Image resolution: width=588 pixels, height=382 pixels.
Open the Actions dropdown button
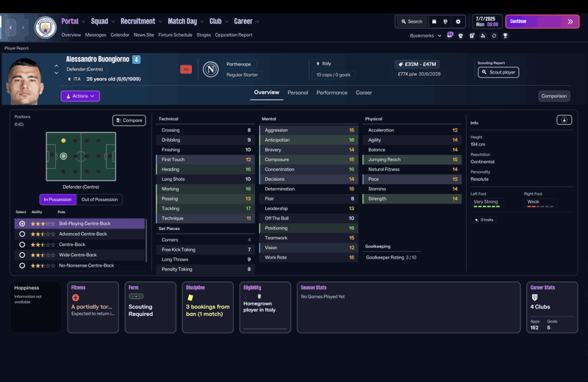pyautogui.click(x=80, y=96)
